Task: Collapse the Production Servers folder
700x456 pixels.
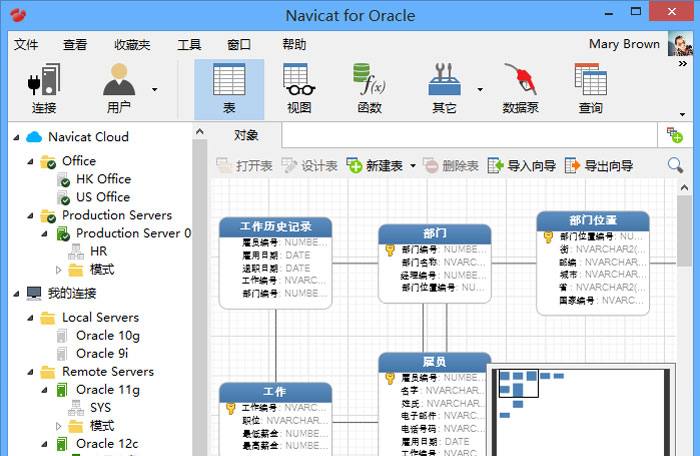Action: (30, 216)
